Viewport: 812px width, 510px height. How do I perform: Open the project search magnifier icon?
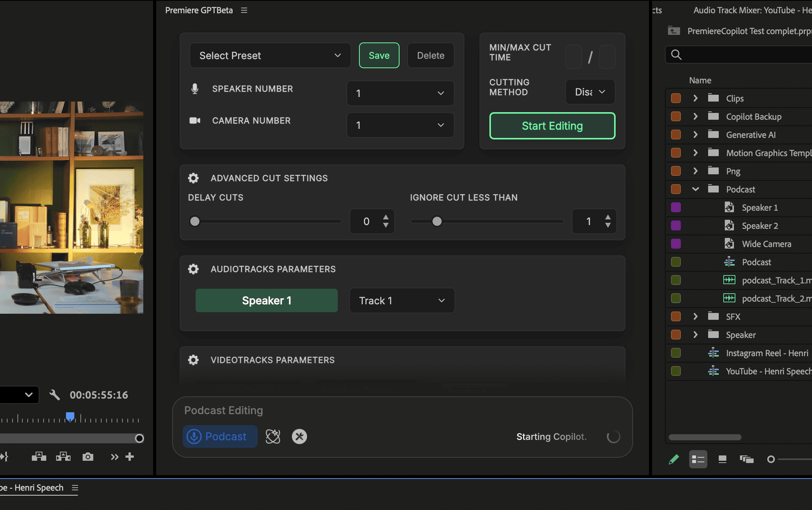click(676, 55)
